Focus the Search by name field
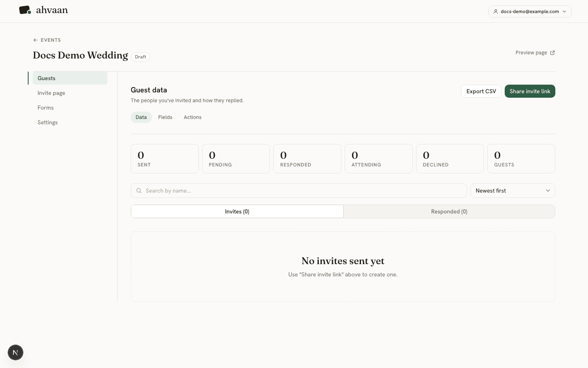 click(299, 191)
